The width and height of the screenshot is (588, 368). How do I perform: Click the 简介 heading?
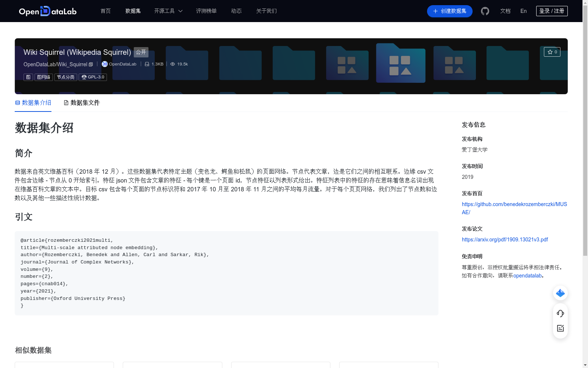pyautogui.click(x=24, y=153)
